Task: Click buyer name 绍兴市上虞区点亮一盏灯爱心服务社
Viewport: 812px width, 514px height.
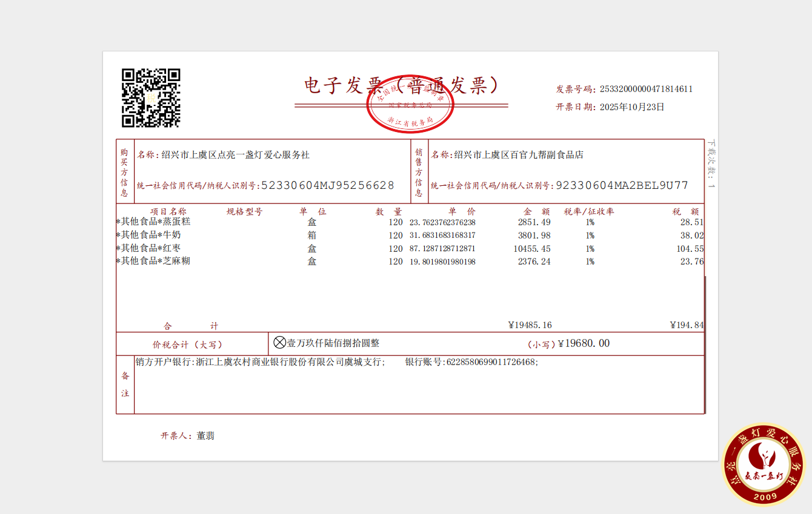Action: 235,155
